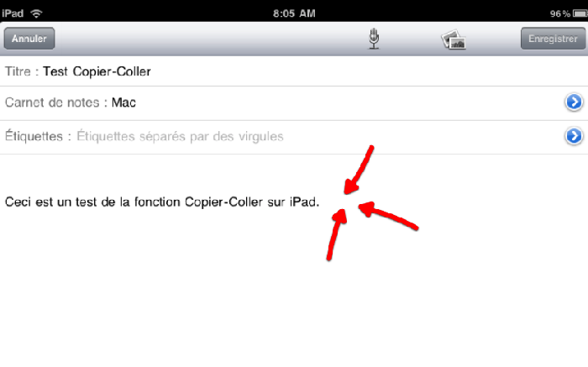Click the 8:05 AM clock in status bar

coord(294,13)
